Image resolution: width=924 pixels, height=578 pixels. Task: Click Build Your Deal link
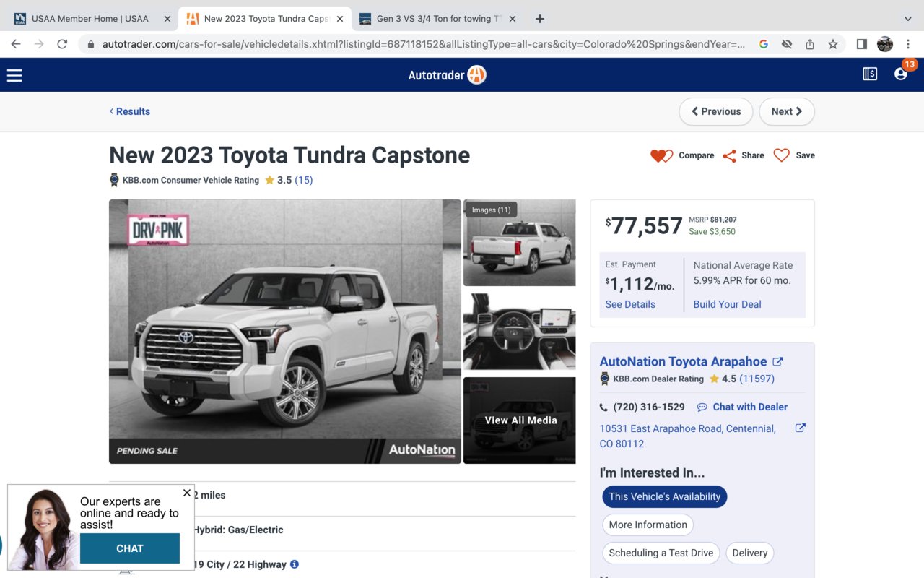727,304
